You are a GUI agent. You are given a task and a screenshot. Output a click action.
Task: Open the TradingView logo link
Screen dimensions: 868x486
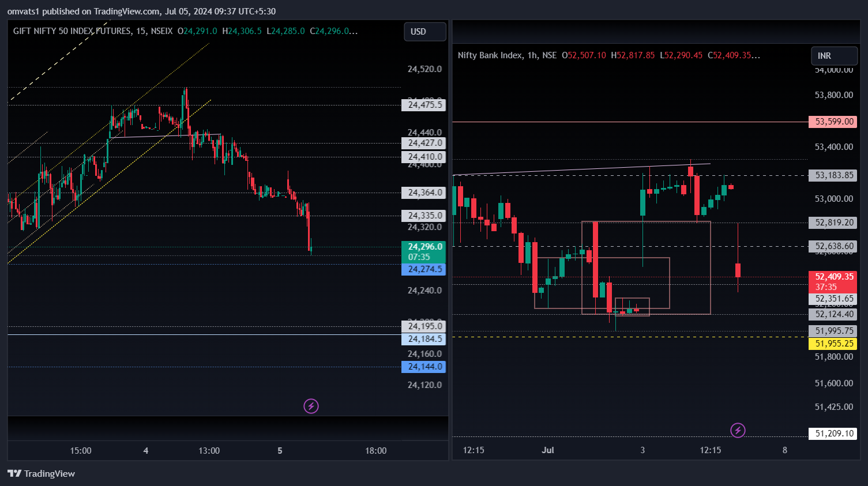[x=42, y=473]
